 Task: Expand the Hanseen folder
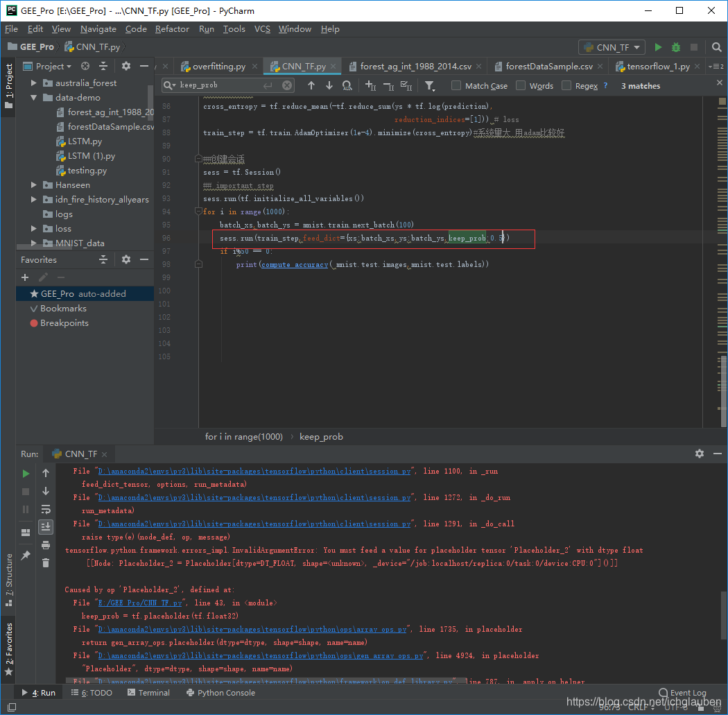tap(33, 184)
